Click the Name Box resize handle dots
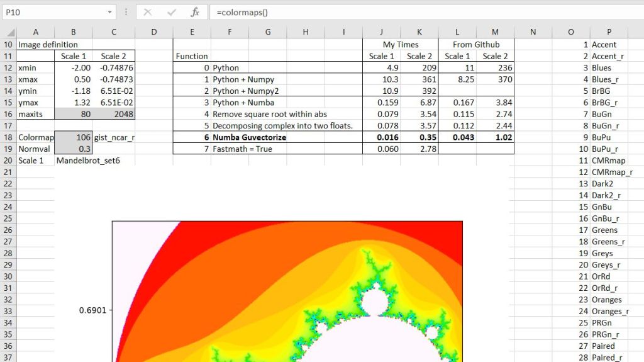Screen dimensions: 644x362 tap(126, 12)
